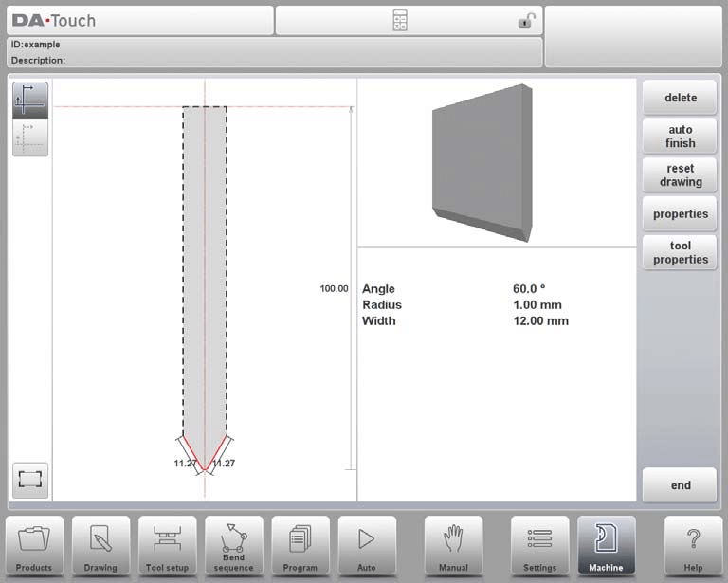The image size is (728, 583).
Task: Select the Width value 12.00 mm
Action: [540, 321]
